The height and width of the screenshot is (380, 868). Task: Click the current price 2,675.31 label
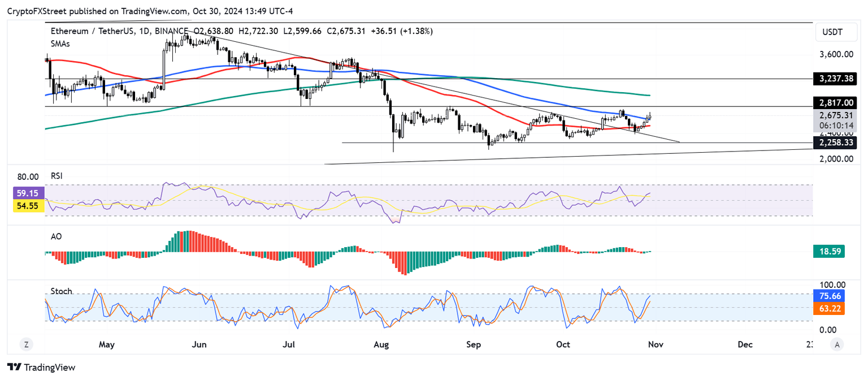coord(837,115)
